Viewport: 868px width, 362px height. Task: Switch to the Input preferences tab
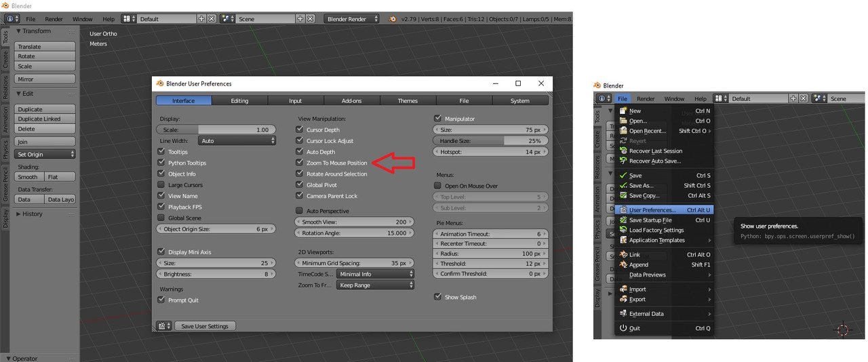296,101
